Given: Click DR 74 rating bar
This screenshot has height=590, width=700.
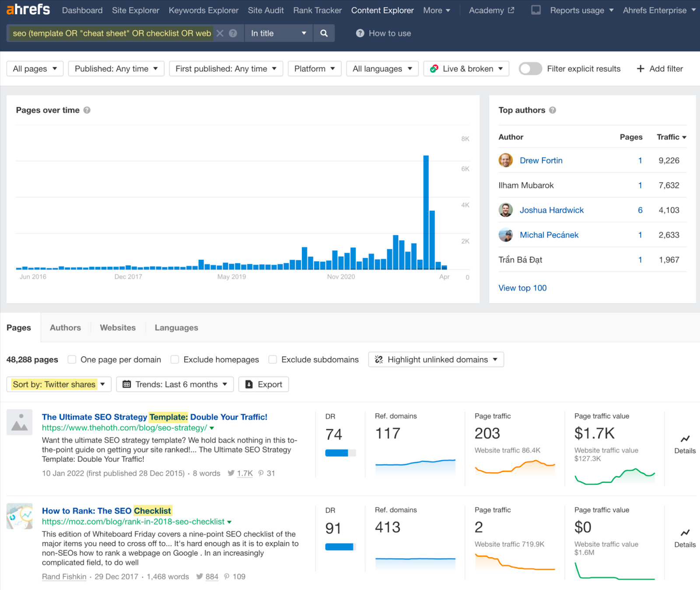Looking at the screenshot, I should [340, 453].
